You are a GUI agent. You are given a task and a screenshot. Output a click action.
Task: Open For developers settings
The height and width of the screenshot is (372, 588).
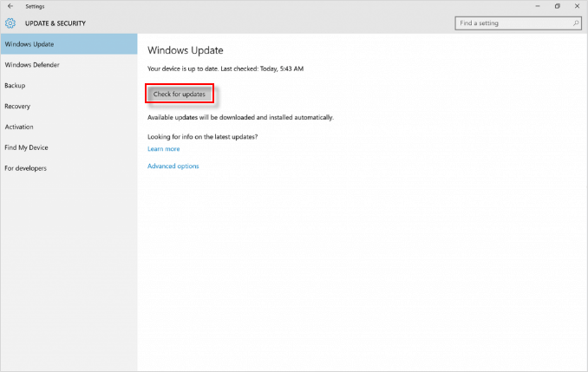tap(69, 168)
